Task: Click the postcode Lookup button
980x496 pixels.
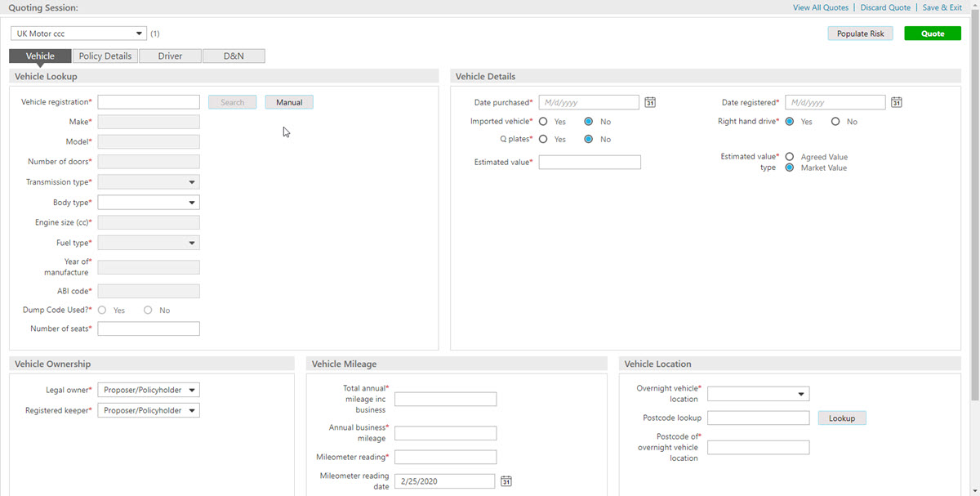Action: [x=842, y=418]
